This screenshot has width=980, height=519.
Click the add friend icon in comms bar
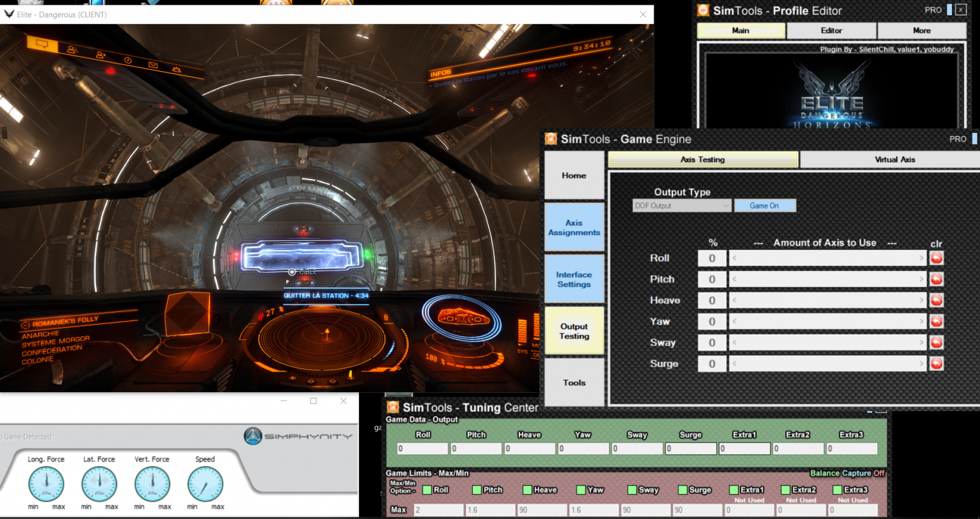(100, 55)
